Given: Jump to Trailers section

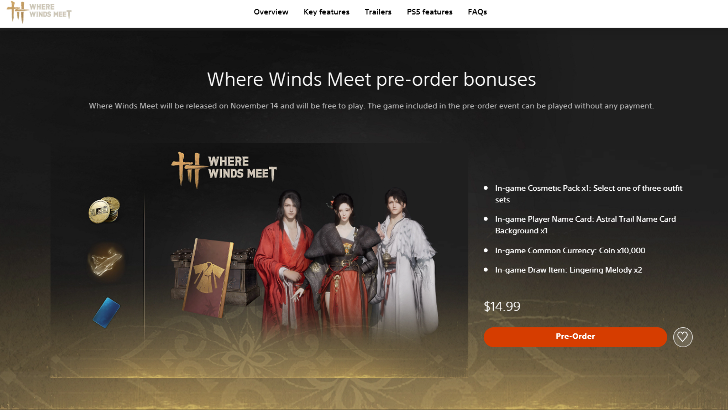Looking at the screenshot, I should (378, 12).
